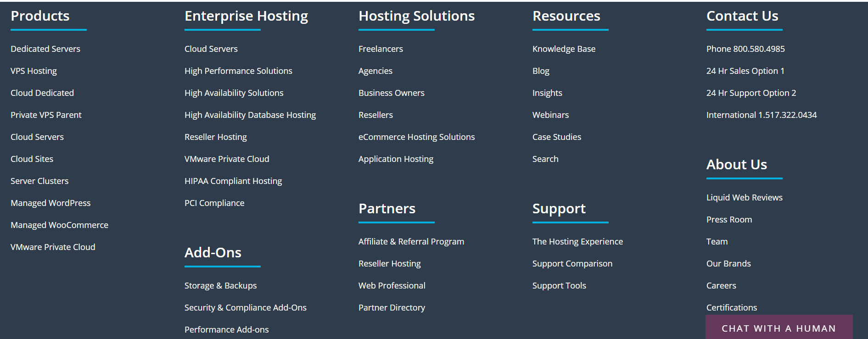The height and width of the screenshot is (339, 868).
Task: Open Application Hosting link
Action: click(x=396, y=159)
